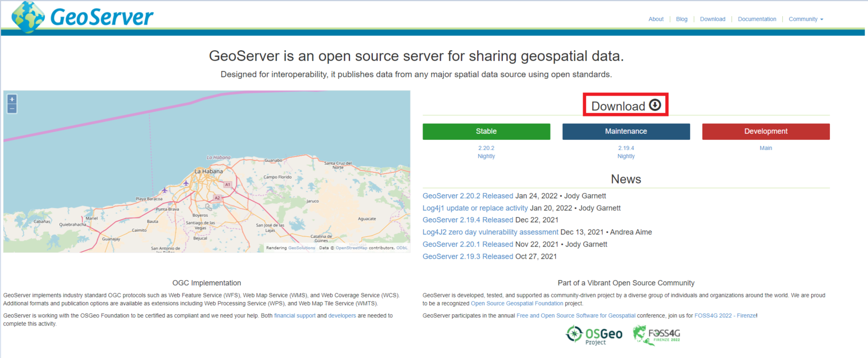Open Log4j1 update or replace activity post
This screenshot has height=358, width=868.
click(475, 208)
